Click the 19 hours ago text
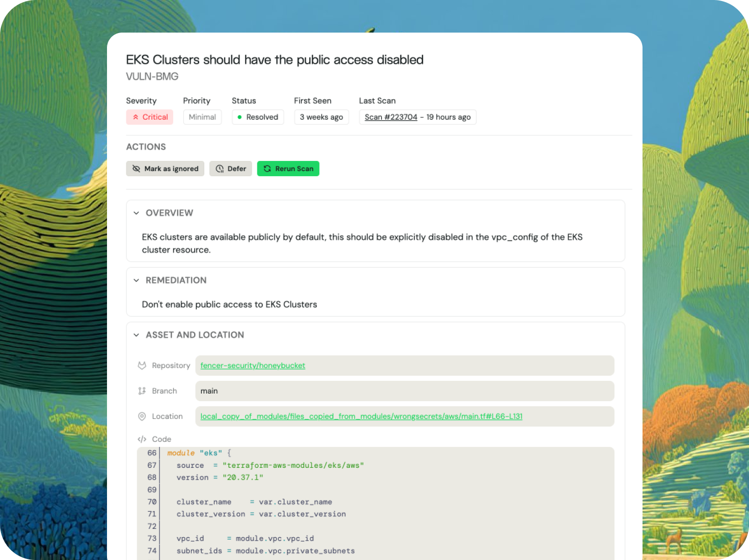749x560 pixels. tap(448, 117)
